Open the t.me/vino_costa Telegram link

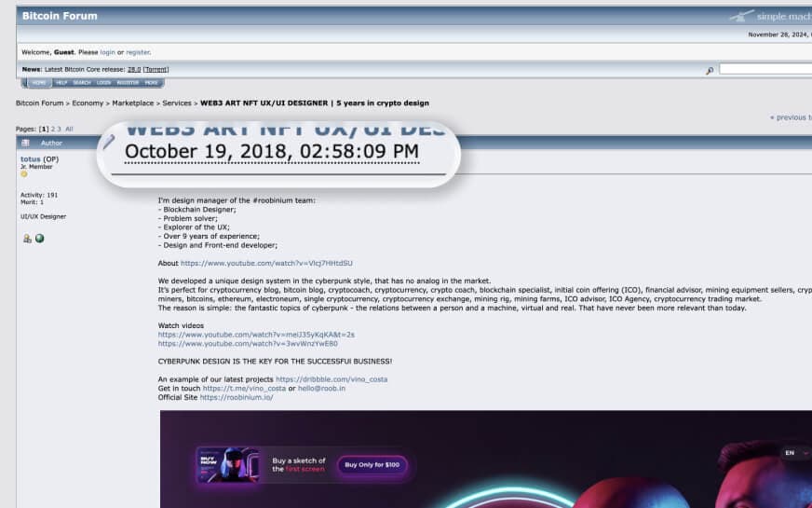[x=244, y=389]
